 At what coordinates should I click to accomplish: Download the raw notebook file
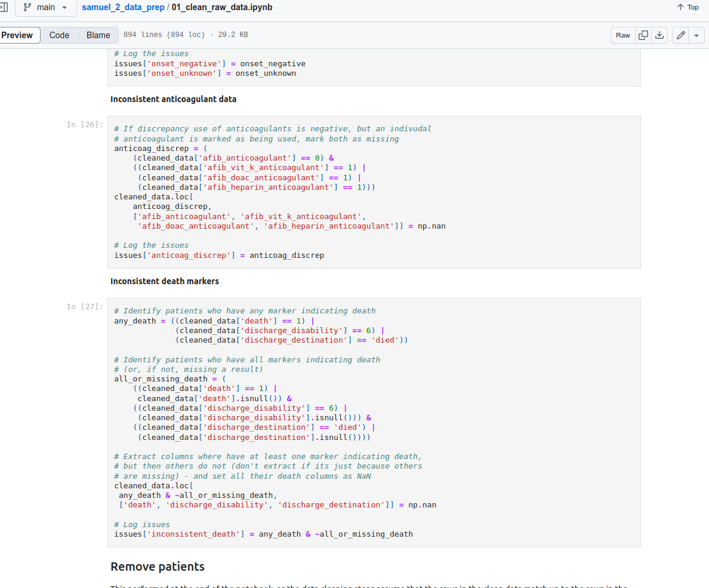(659, 35)
